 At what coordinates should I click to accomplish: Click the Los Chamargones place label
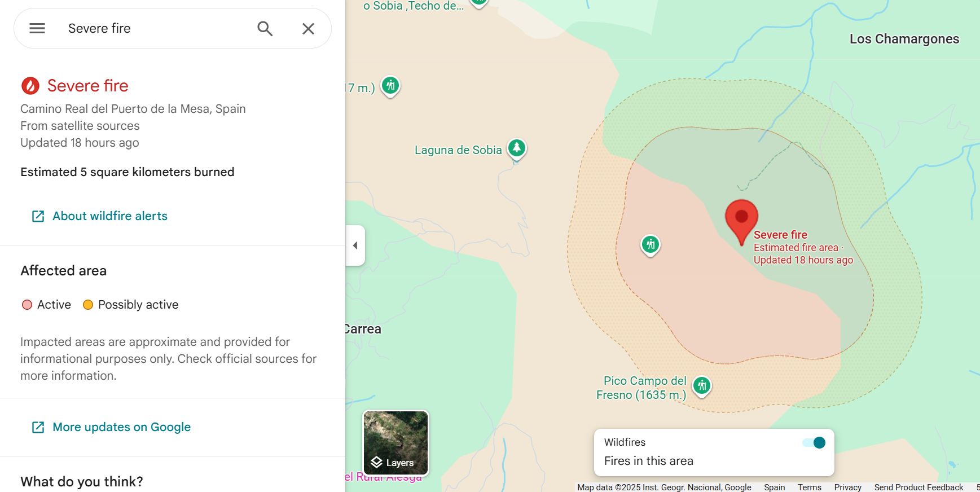[904, 39]
